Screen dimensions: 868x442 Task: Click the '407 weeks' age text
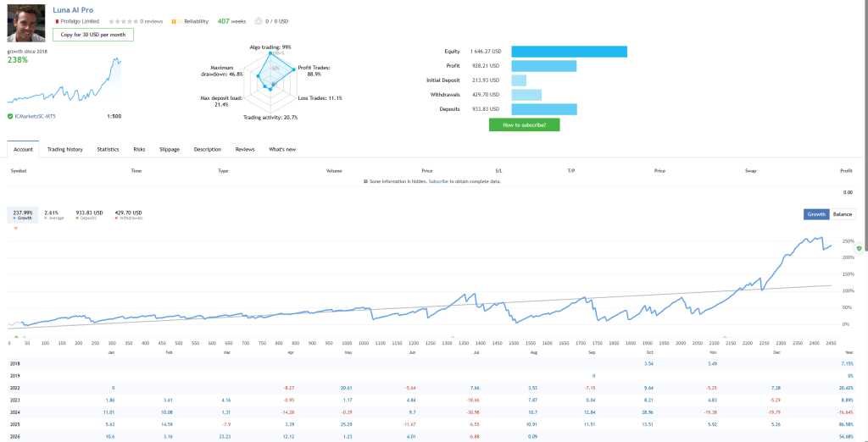[231, 21]
